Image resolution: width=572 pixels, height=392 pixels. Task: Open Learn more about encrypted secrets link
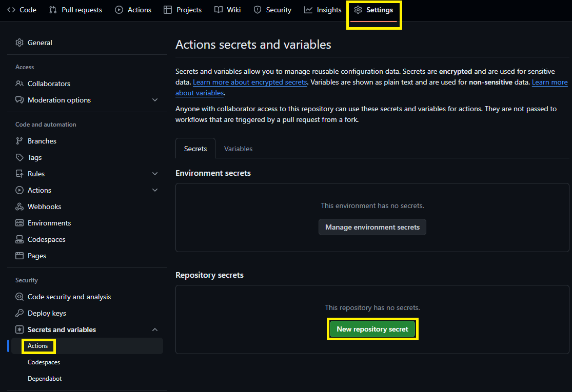coord(250,82)
